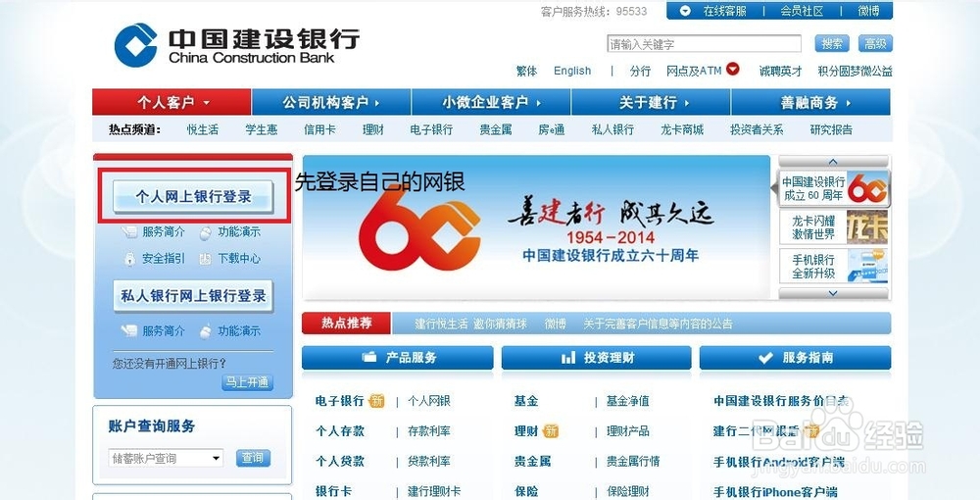This screenshot has width=980, height=500.
Task: Click the 个人网上银行登录 button
Action: pos(193,197)
